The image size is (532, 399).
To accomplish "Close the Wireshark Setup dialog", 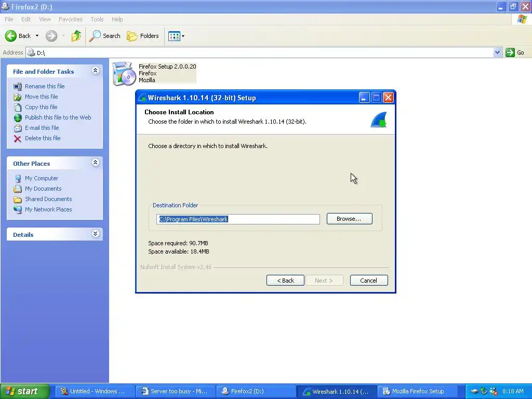I will point(388,98).
